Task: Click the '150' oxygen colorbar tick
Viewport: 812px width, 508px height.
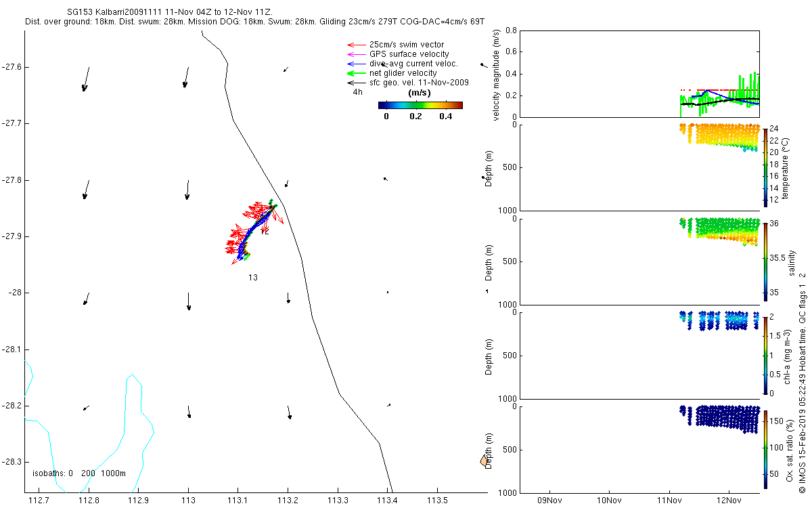Action: 777,421
